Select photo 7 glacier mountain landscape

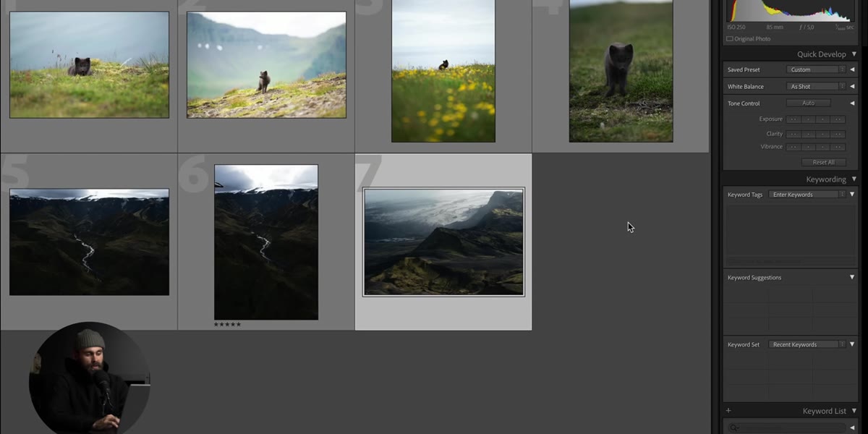click(443, 242)
